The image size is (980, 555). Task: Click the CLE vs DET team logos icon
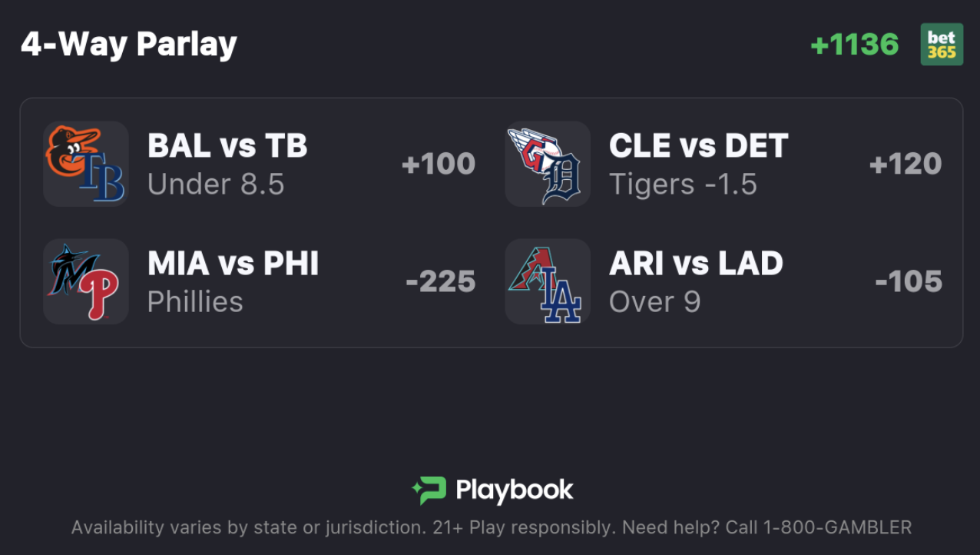coord(548,164)
